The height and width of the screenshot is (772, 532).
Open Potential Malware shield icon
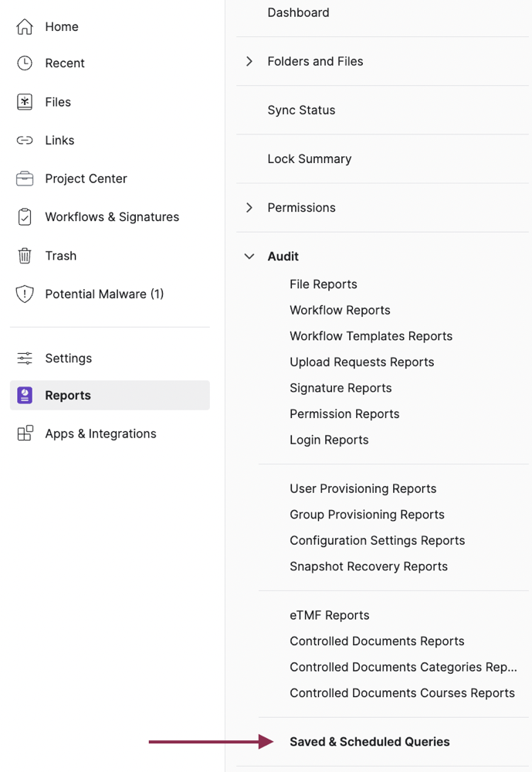coord(25,294)
